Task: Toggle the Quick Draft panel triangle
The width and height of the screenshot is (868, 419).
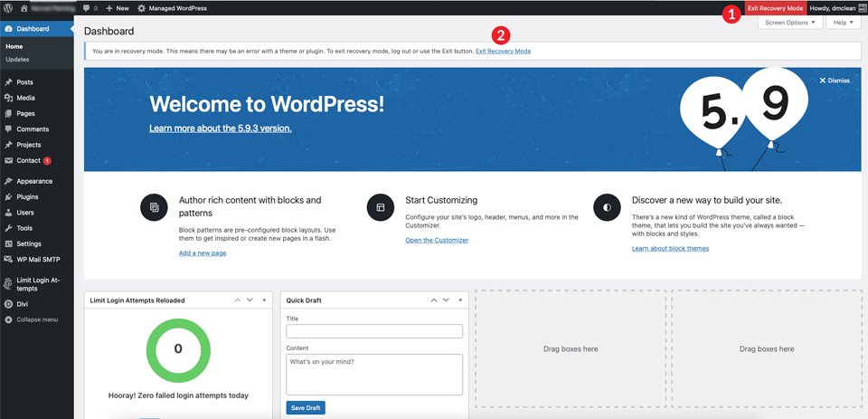Action: click(x=460, y=300)
